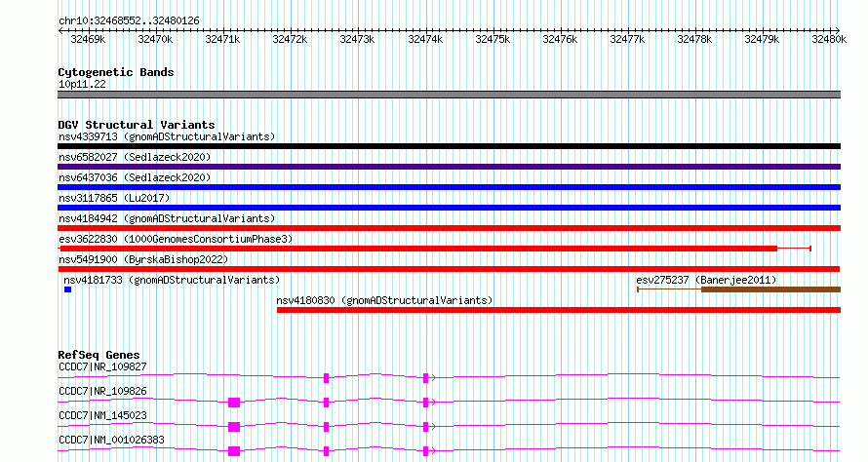Select the arrowed exon of CCDC7|NR_109827
This screenshot has height=462, width=868.
425,378
